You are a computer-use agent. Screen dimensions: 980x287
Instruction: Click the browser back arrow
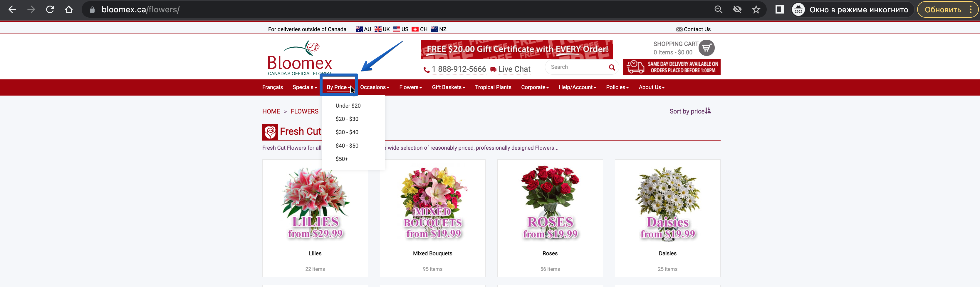pyautogui.click(x=12, y=9)
